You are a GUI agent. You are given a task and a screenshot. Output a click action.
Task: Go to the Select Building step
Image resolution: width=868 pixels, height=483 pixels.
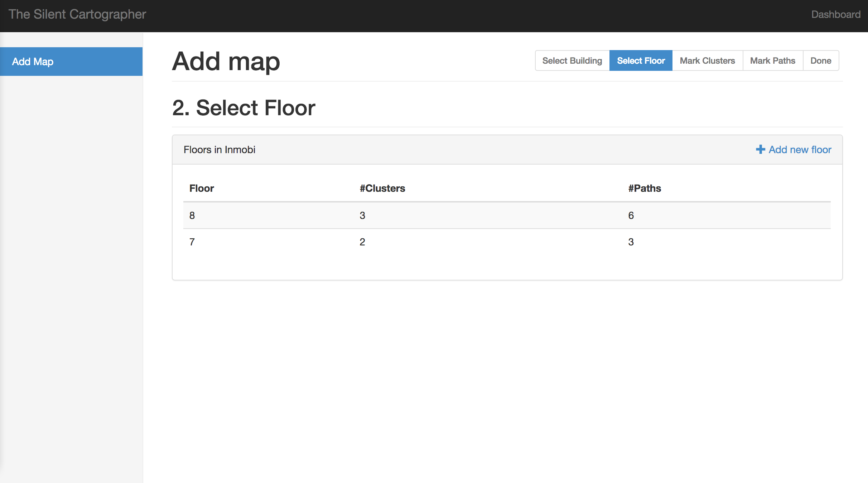pos(572,61)
